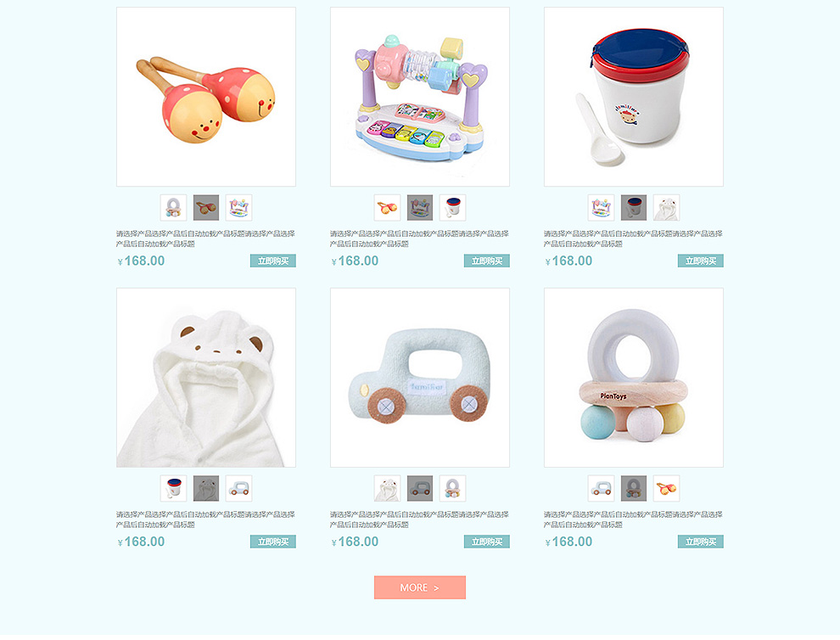
Task: Click the buy now button under PlanToys rattle
Action: click(x=700, y=542)
